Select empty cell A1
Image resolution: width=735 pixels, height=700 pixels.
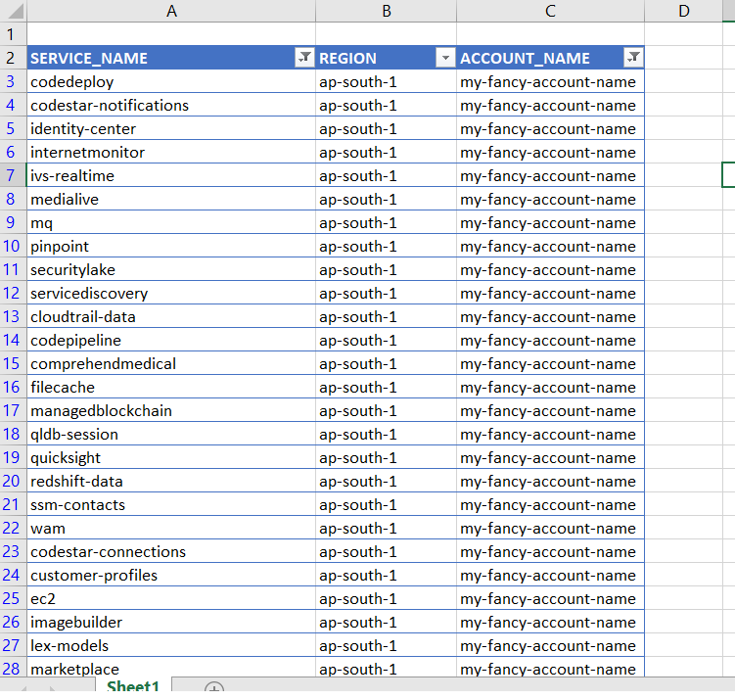point(171,34)
